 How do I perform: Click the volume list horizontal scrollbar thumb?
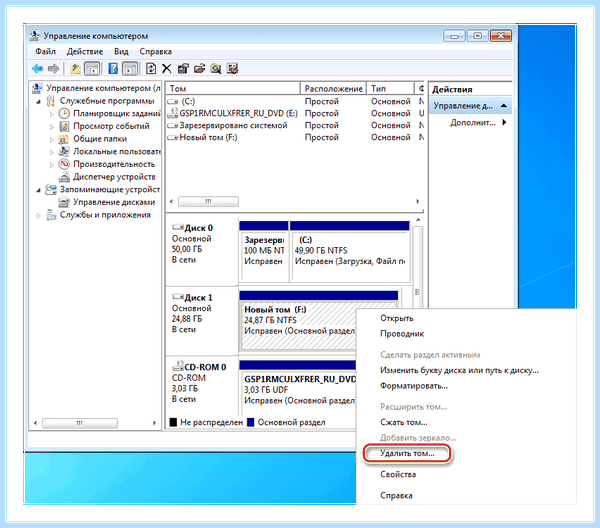point(209,201)
